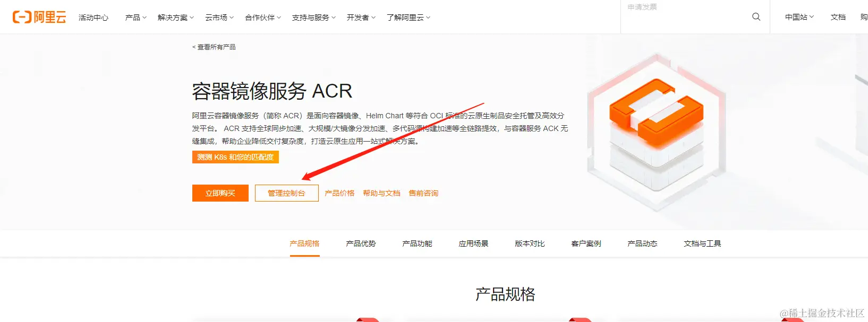Select the 版本对比 tab
The width and height of the screenshot is (868, 322).
[530, 243]
